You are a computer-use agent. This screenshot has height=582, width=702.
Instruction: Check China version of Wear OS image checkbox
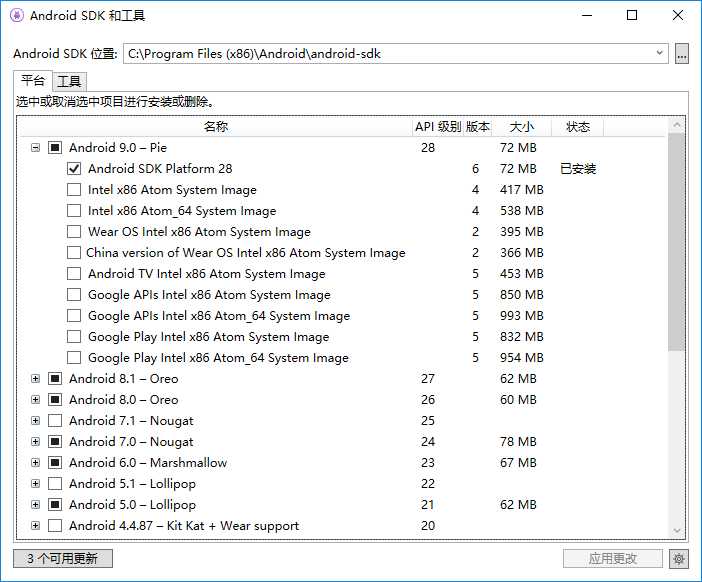coord(74,253)
